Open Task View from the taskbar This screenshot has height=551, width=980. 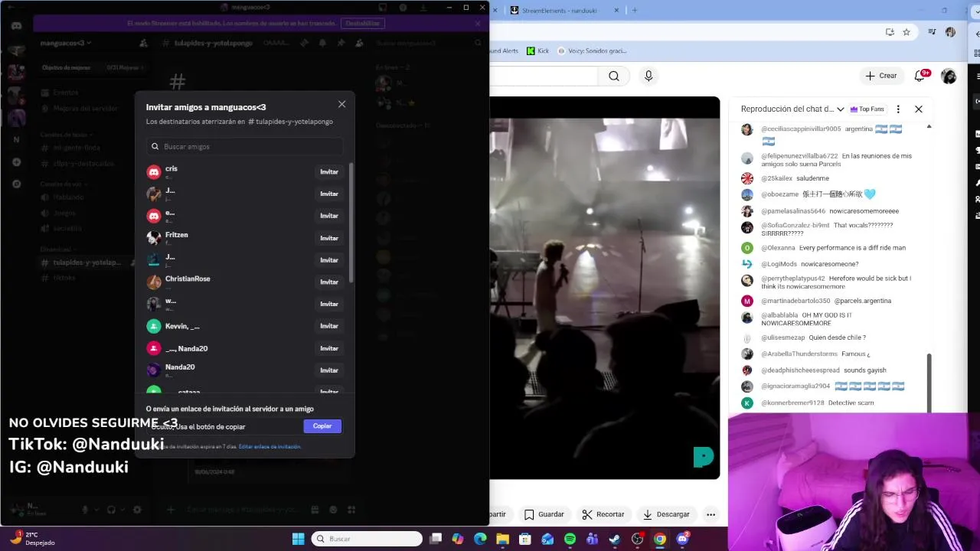pyautogui.click(x=436, y=539)
